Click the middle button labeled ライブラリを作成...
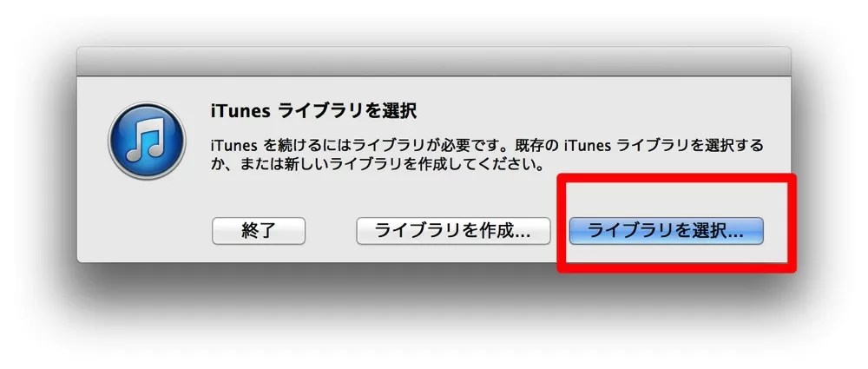The height and width of the screenshot is (369, 868). point(453,231)
